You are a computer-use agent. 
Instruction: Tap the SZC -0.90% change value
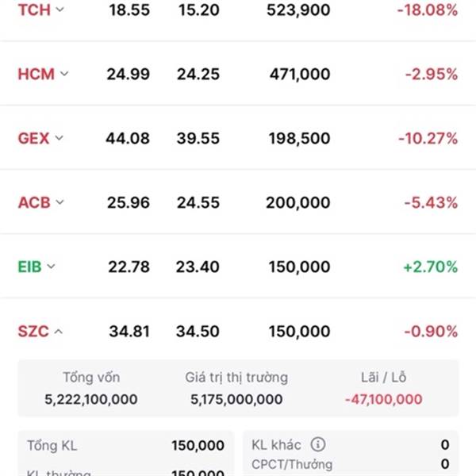coord(431,332)
